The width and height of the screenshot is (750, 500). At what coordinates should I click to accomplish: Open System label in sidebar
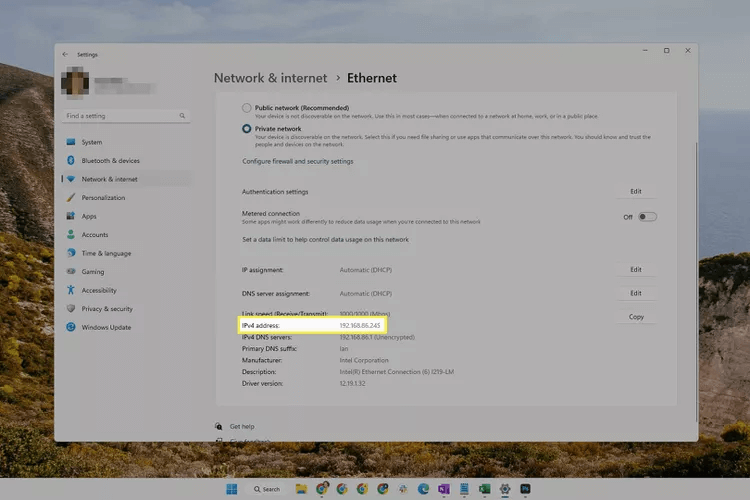[92, 142]
